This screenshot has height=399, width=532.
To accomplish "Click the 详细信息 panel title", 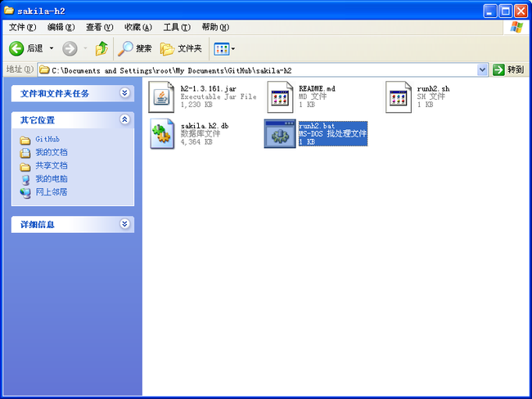I will pos(38,224).
